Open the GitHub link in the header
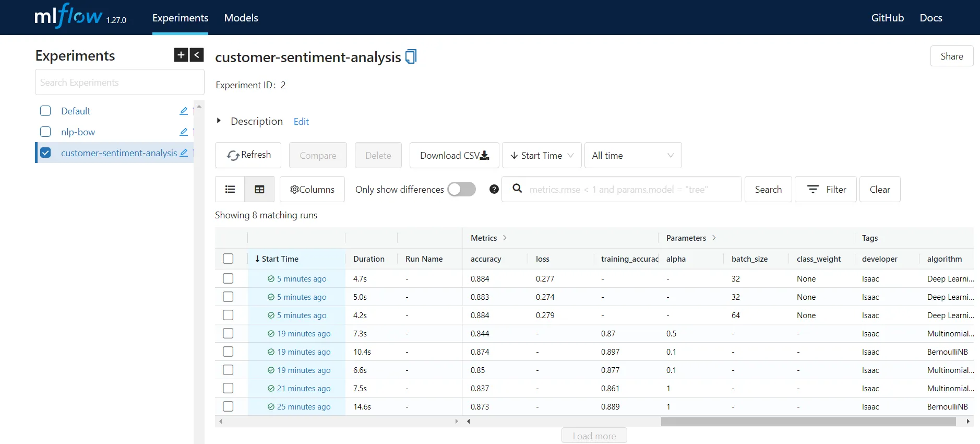The width and height of the screenshot is (980, 444). pos(887,18)
